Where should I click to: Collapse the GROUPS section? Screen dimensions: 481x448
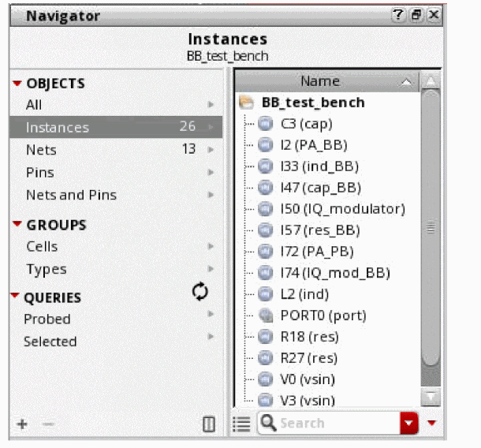coord(17,225)
